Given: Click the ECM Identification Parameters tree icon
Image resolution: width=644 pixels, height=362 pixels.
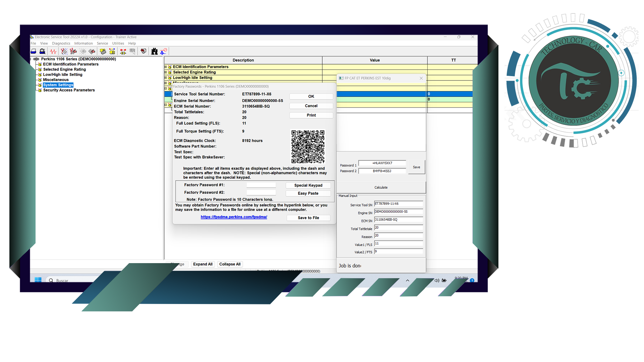Looking at the screenshot, I should [x=40, y=64].
